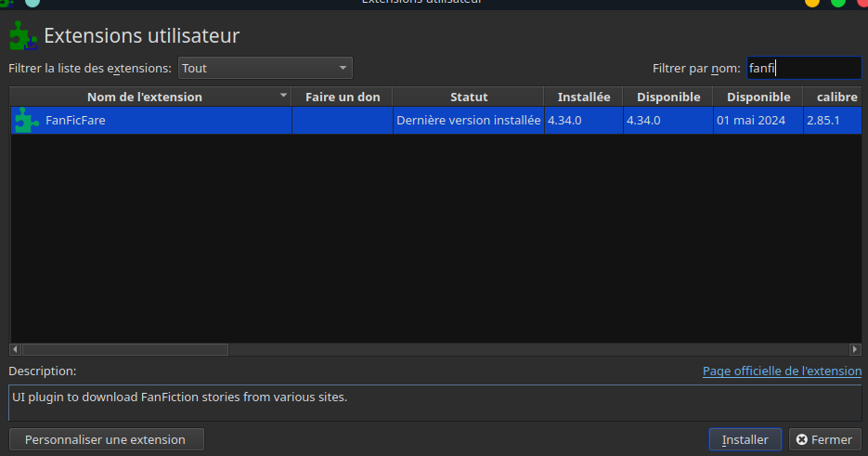Select the FanFicFare extension row
Screen dimensions: 868x456
pyautogui.click(x=435, y=120)
